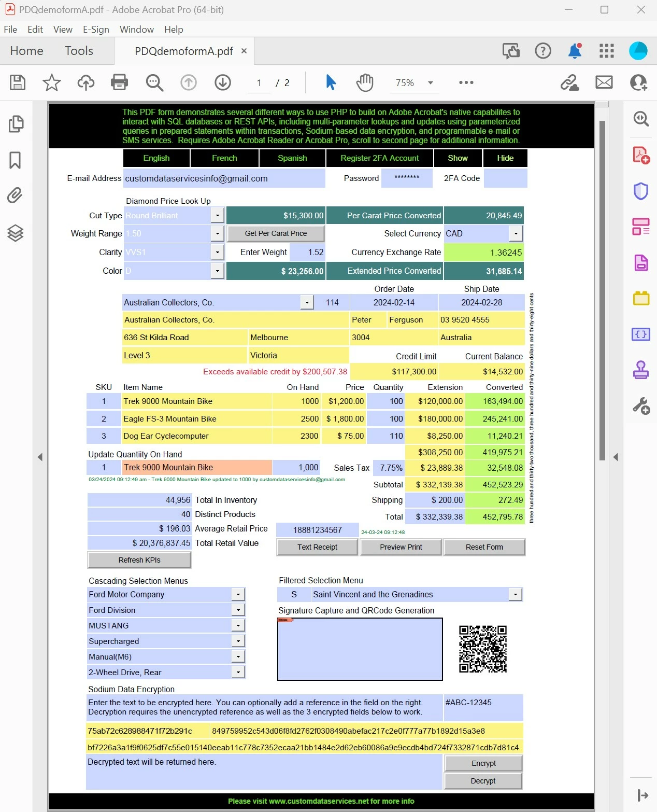Image resolution: width=657 pixels, height=812 pixels.
Task: Click the Reset Form button
Action: point(484,547)
